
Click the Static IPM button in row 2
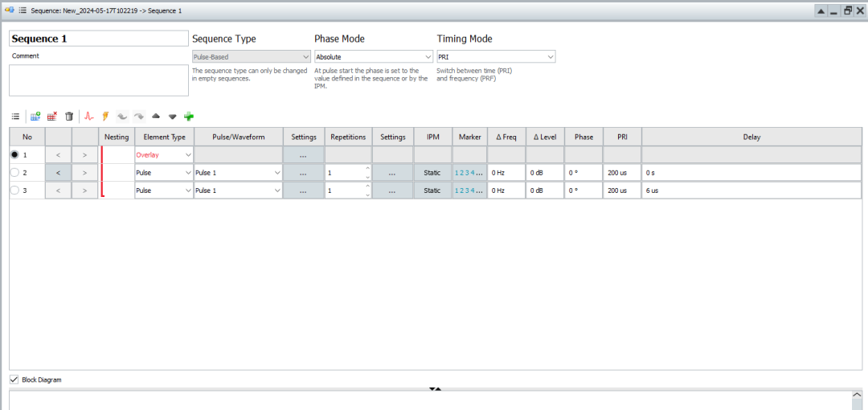click(x=432, y=173)
